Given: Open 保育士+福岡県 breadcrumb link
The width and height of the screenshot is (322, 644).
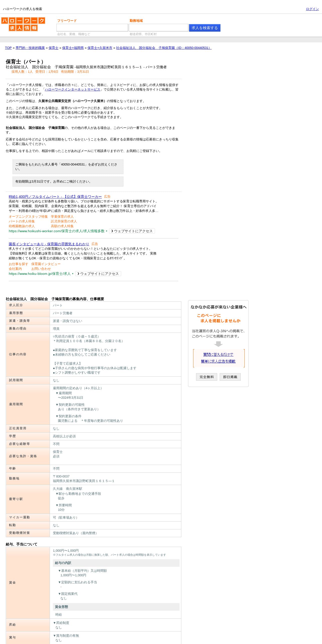Looking at the screenshot, I should click(73, 48).
